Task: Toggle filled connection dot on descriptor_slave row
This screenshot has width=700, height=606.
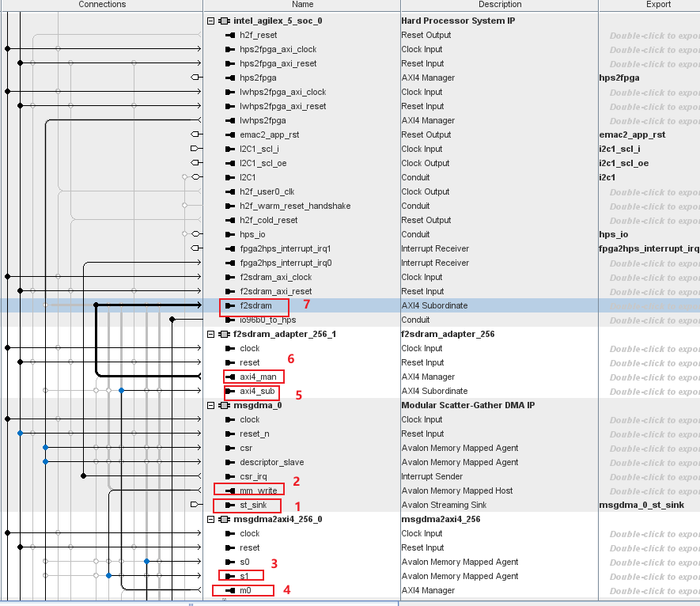Action: pos(46,462)
